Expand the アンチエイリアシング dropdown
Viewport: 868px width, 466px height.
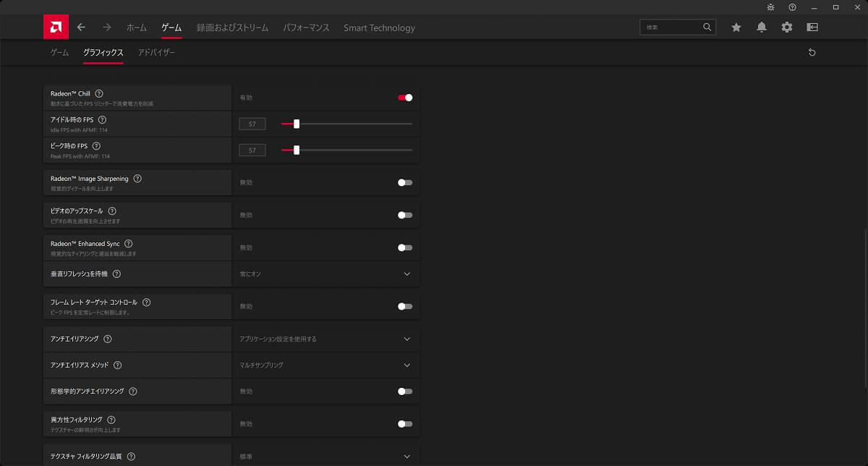coord(407,339)
